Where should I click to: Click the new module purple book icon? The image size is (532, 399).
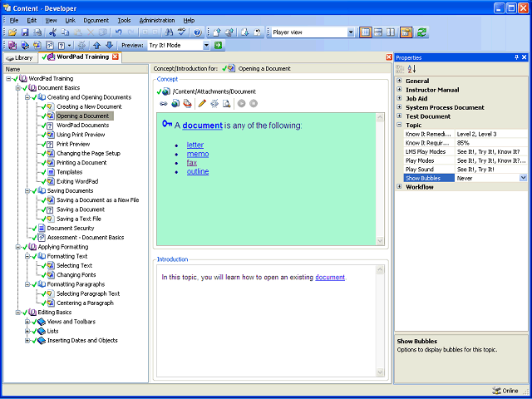pos(13,45)
